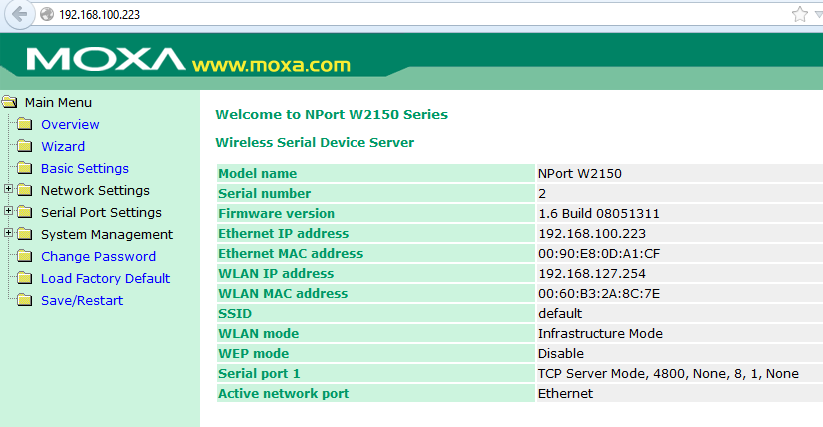823x427 pixels.
Task: Select Serial Port Settings menu label
Action: click(101, 212)
